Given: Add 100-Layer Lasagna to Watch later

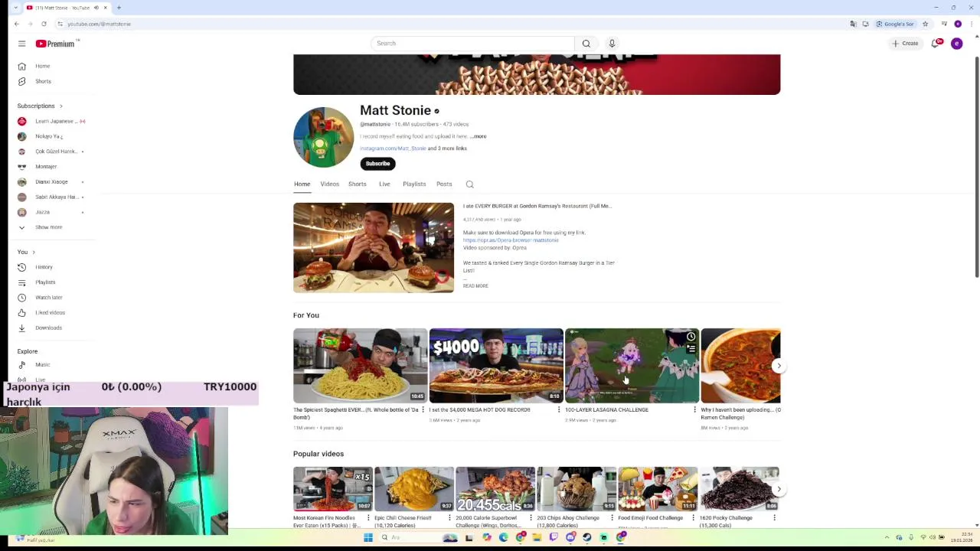Looking at the screenshot, I should pos(691,337).
